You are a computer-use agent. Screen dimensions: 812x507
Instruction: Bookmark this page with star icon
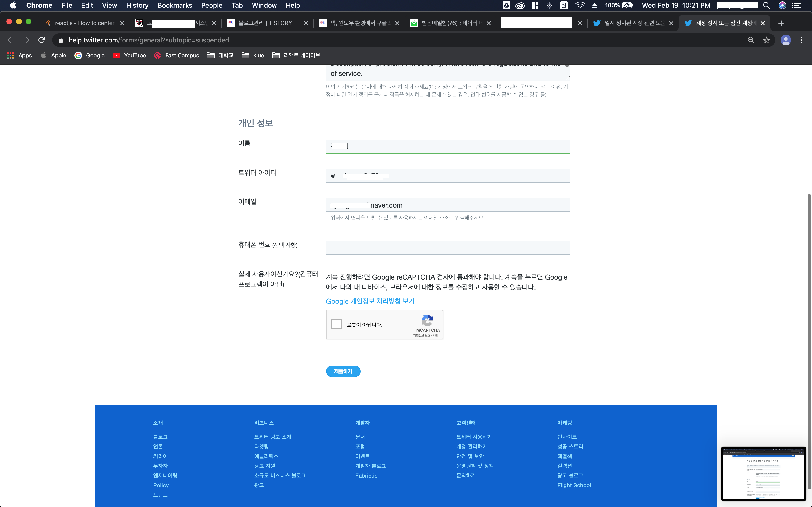pos(766,40)
